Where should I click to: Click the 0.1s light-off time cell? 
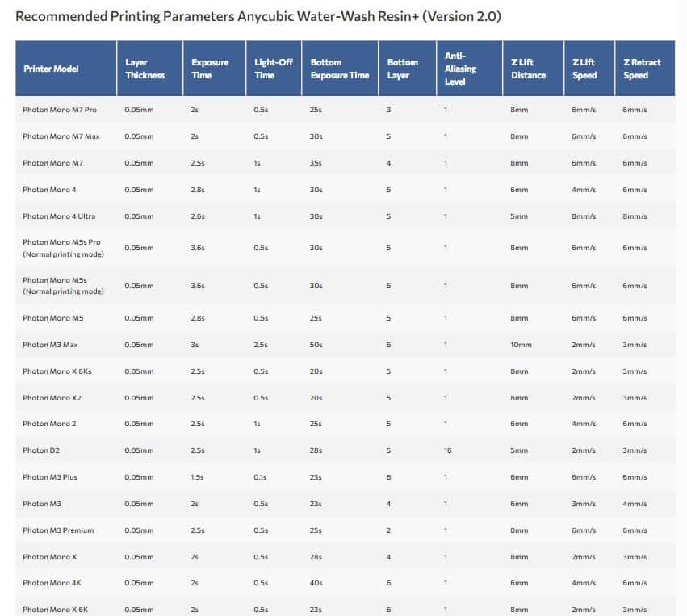pyautogui.click(x=260, y=477)
